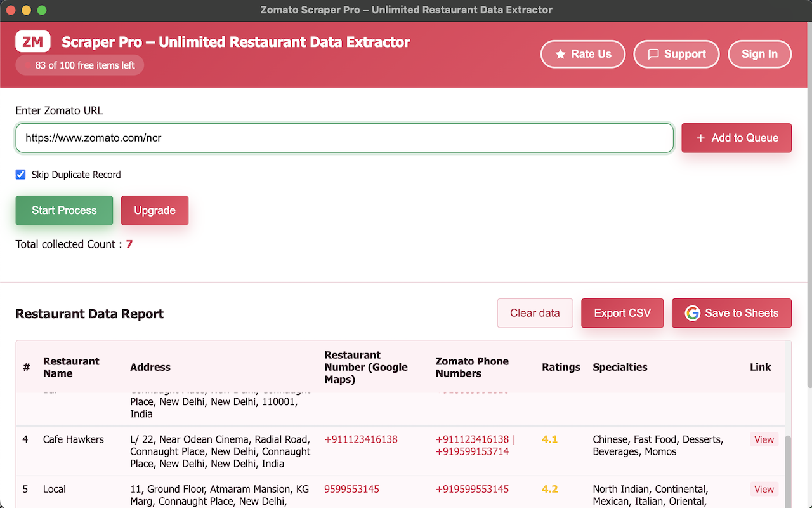Image resolution: width=812 pixels, height=508 pixels.
Task: Click the Specialties column header
Action: tap(620, 367)
